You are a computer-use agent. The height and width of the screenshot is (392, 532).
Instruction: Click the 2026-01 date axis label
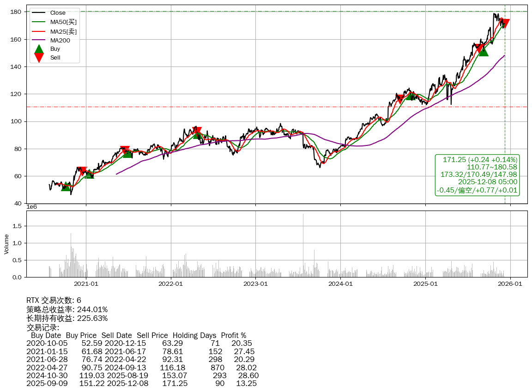click(510, 284)
